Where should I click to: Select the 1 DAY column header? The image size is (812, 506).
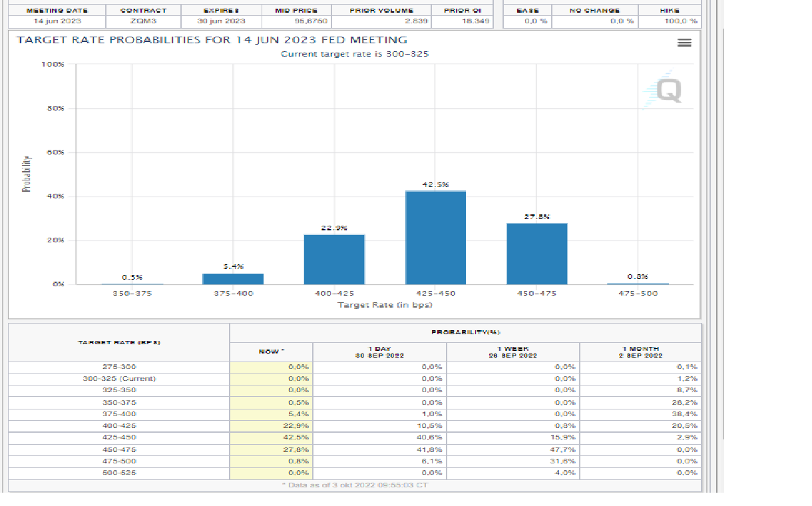coord(379,352)
